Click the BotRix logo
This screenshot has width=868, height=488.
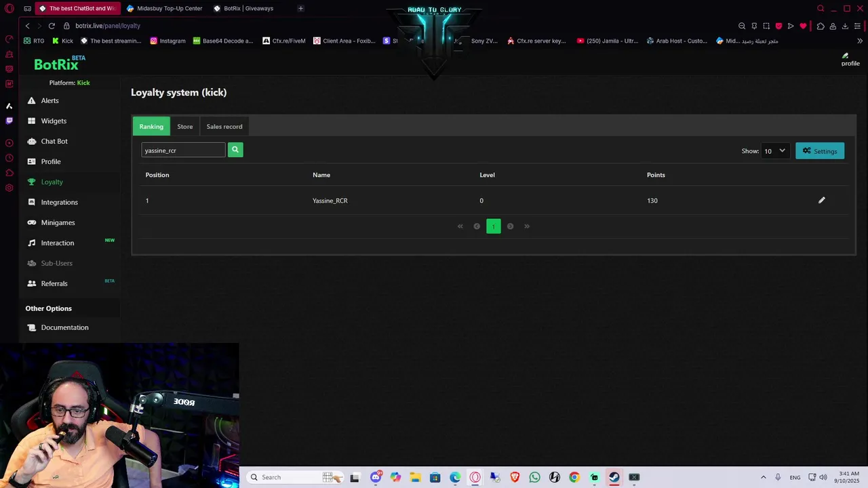pos(60,64)
